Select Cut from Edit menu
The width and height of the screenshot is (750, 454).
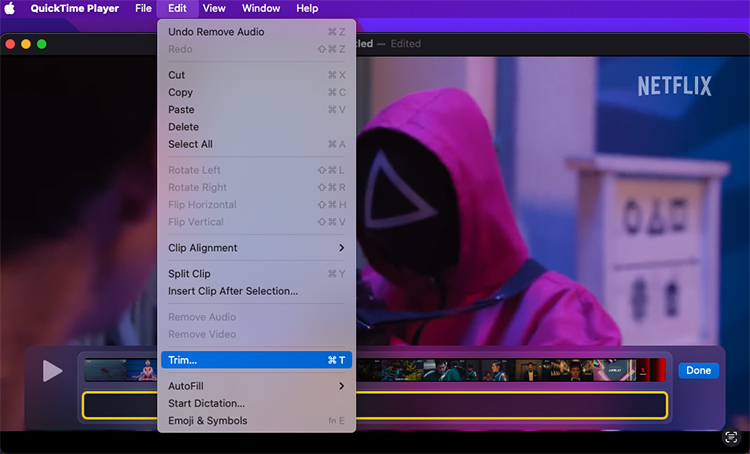[x=256, y=75]
